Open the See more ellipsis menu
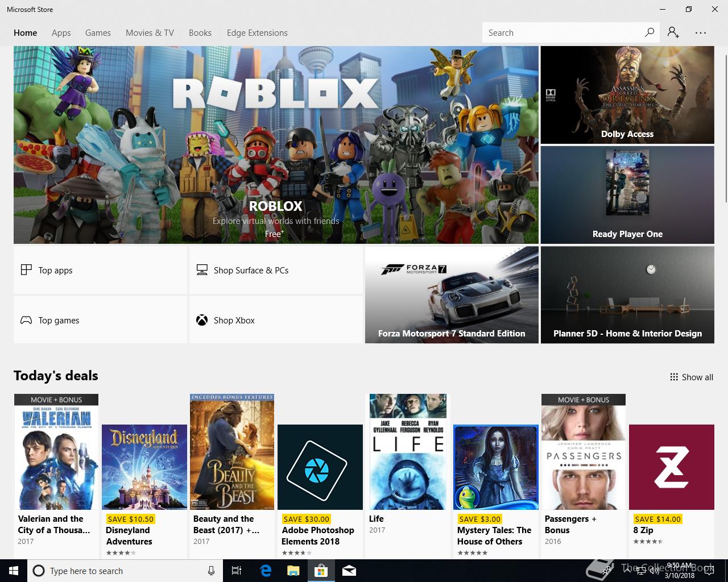The height and width of the screenshot is (582, 728). pyautogui.click(x=701, y=32)
